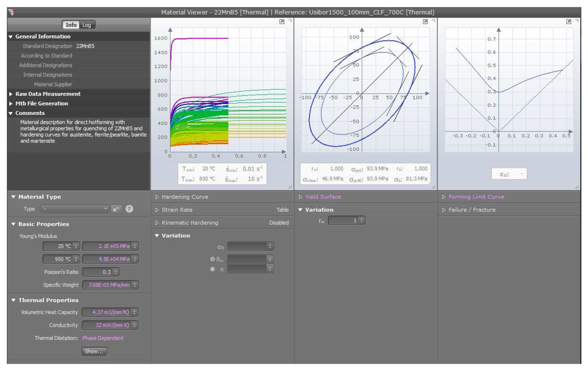The width and height of the screenshot is (588, 371).
Task: Open the material Type dropdown
Action: [x=75, y=209]
